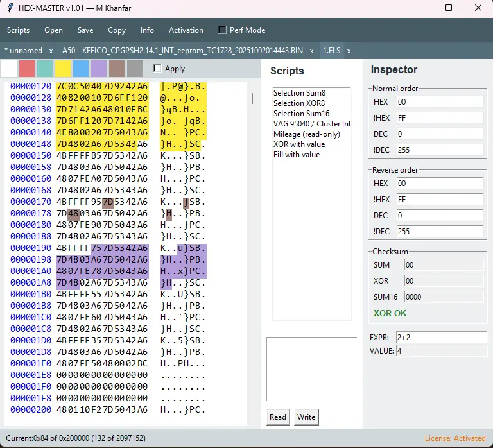Pick the yellow highlight color swatch
The width and height of the screenshot is (493, 448).
pos(63,69)
